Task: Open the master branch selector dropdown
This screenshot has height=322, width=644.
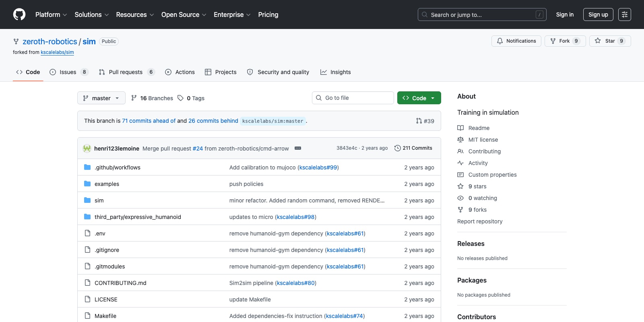Action: [101, 98]
